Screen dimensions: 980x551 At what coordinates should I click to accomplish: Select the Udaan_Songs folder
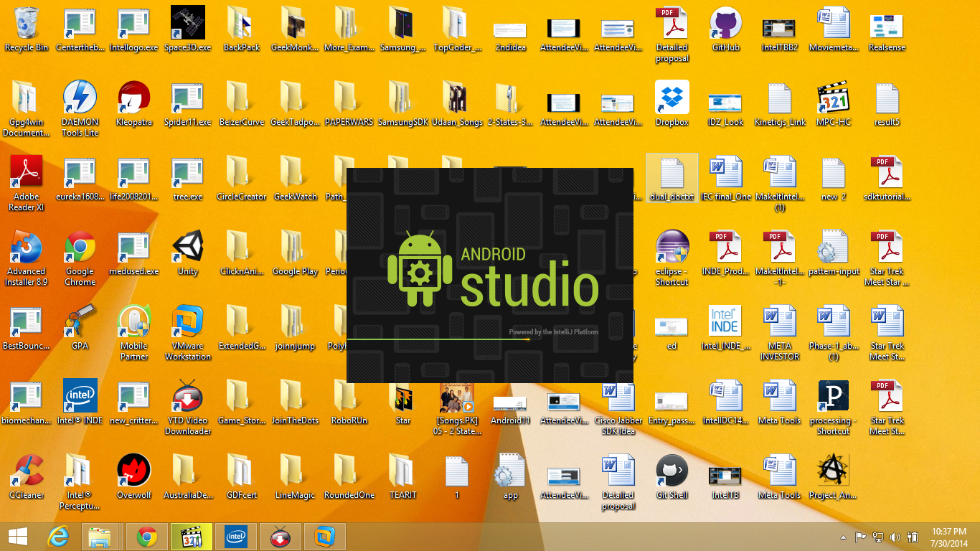click(457, 104)
